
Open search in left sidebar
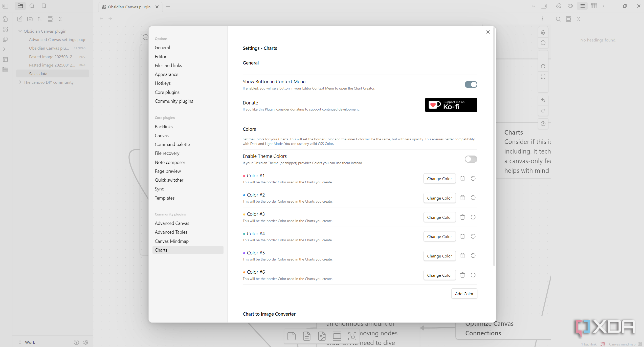coord(32,6)
